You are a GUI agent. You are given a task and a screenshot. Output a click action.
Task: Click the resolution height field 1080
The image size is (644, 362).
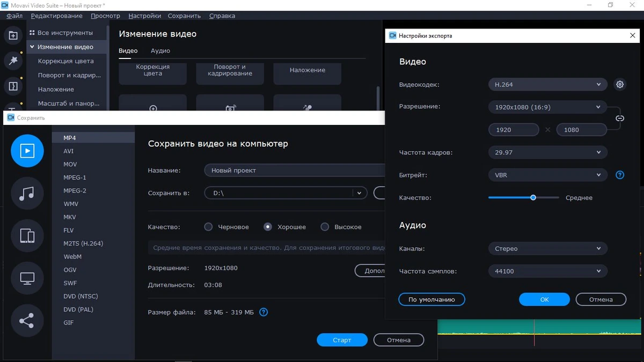[x=582, y=129]
